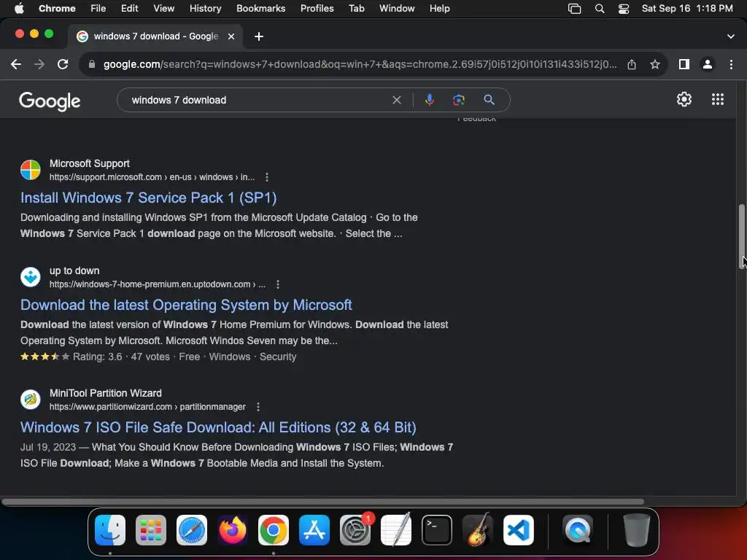Close the windows 7 download tab
This screenshot has width=747, height=560.
(x=231, y=36)
